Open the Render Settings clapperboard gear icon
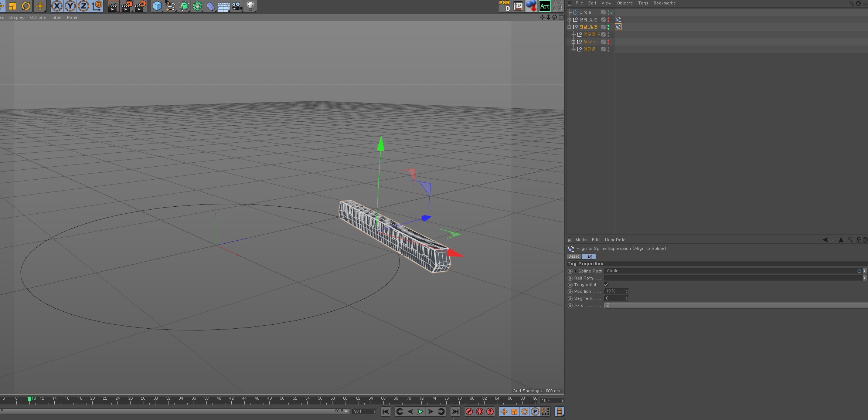The image size is (868, 420). click(x=140, y=6)
